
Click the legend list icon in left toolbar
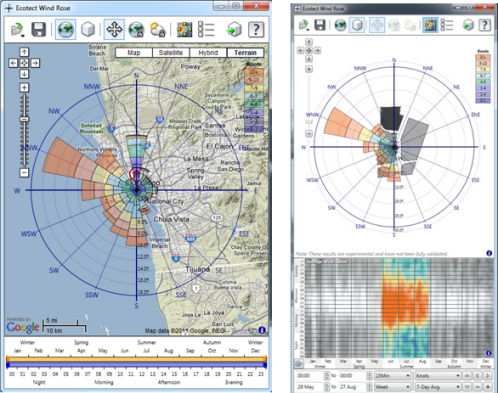click(206, 29)
